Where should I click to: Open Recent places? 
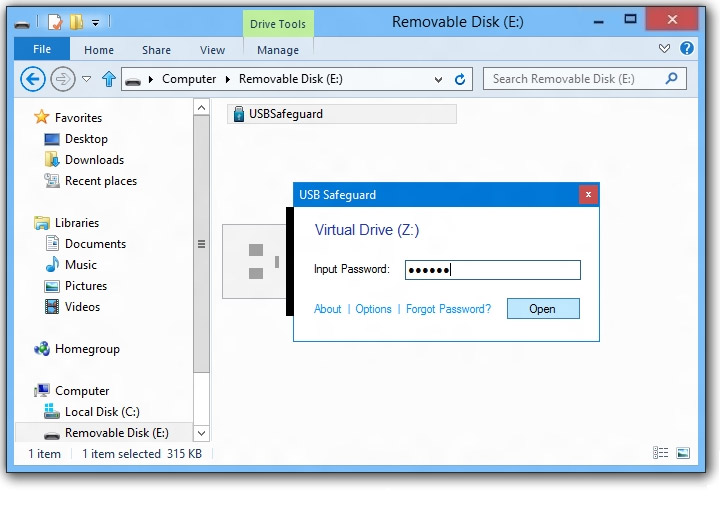coord(101,181)
